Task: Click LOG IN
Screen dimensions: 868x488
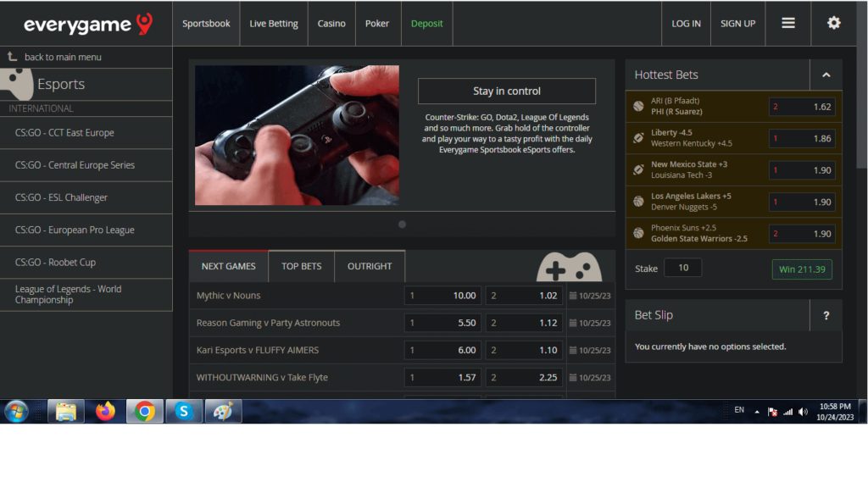Action: pyautogui.click(x=686, y=23)
